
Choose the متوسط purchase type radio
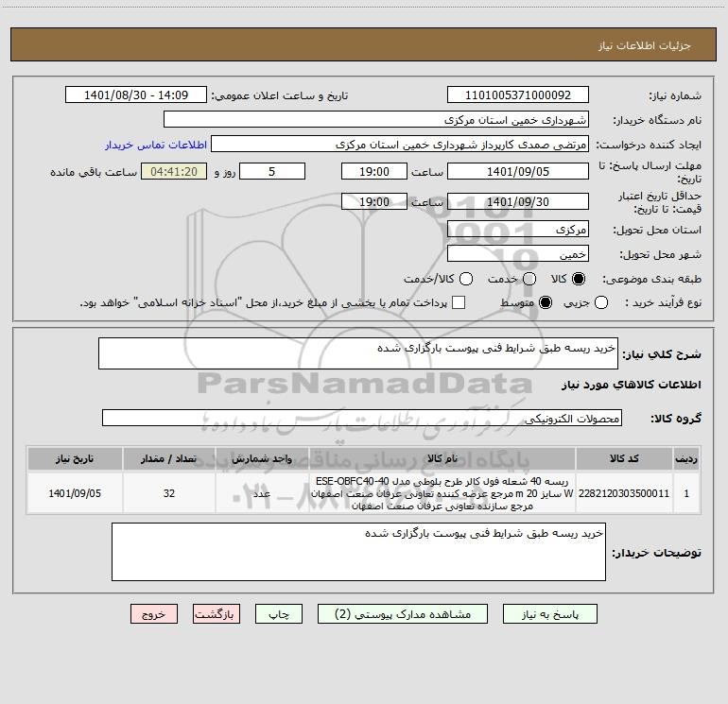pyautogui.click(x=546, y=302)
